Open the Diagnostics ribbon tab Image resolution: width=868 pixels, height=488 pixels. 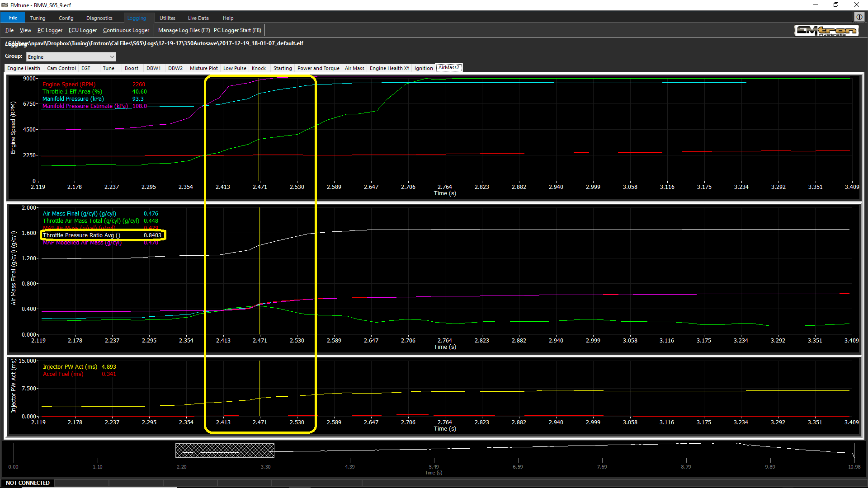pos(99,18)
